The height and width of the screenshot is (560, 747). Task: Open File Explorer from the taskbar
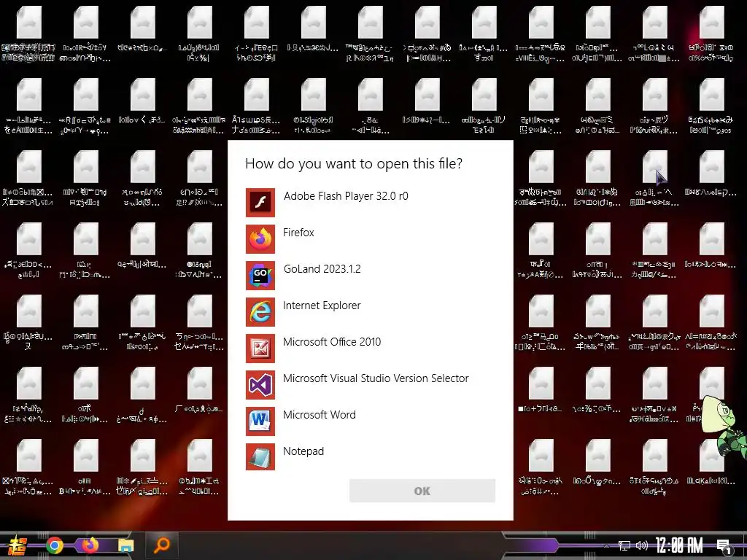(125, 545)
